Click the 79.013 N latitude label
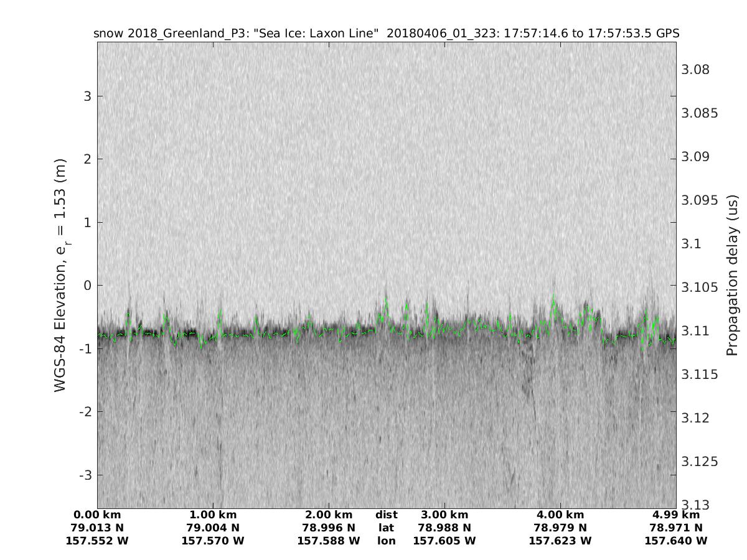This screenshot has height=560, width=747. click(97, 528)
